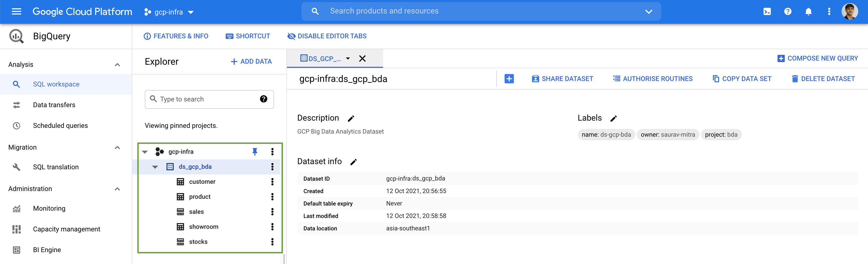
Task: Open the header three-dot settings menu
Action: (x=829, y=12)
